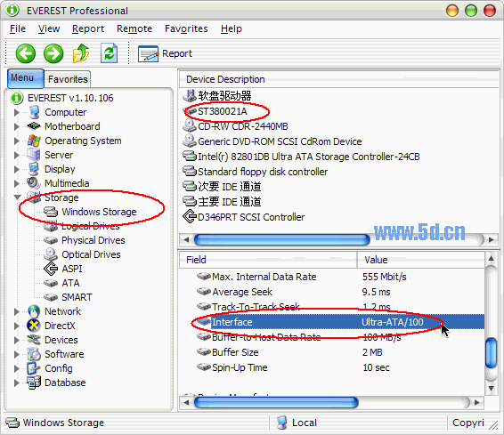Screen dimensions: 504x435
Task: Open the Favorites menu
Action: click(x=186, y=28)
